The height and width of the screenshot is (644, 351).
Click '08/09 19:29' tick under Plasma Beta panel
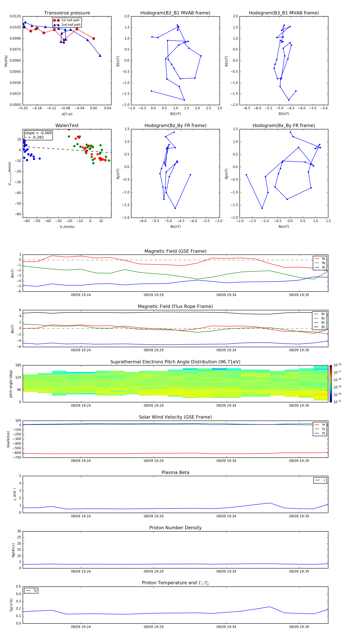[153, 516]
